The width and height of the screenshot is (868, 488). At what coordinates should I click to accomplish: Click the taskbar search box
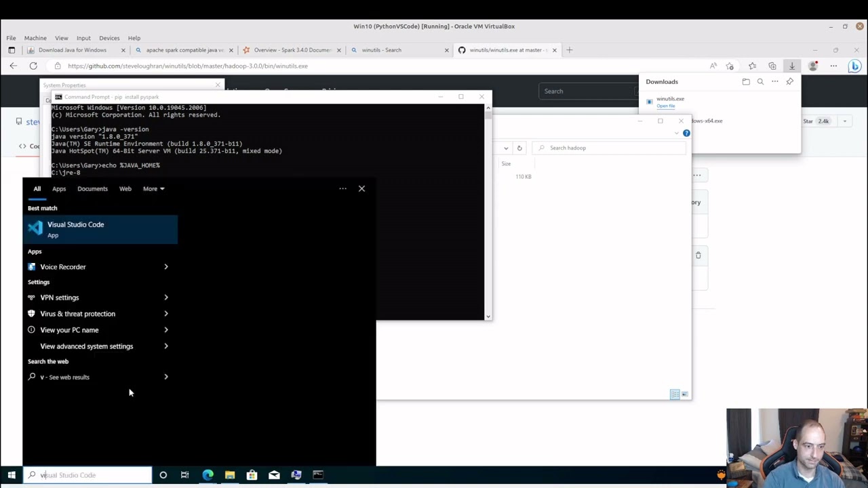(x=87, y=475)
